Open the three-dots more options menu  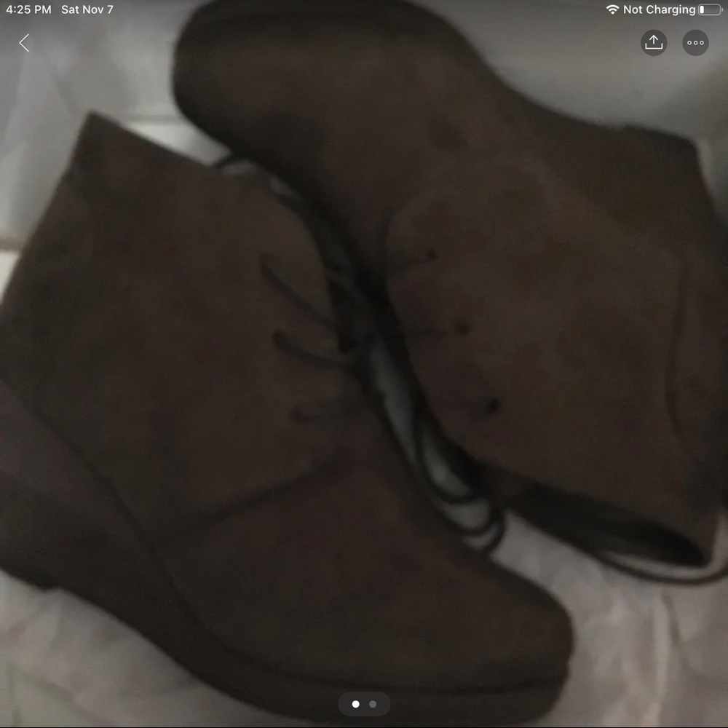[x=695, y=43]
